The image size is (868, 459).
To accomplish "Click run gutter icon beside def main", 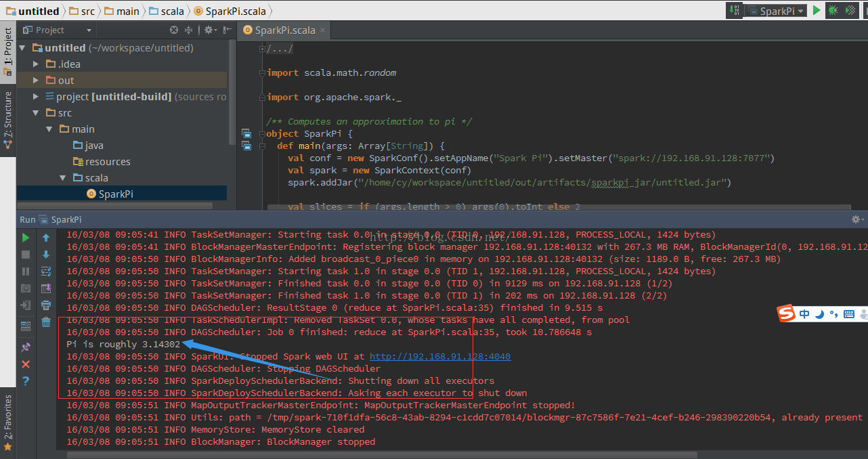I will (x=246, y=146).
